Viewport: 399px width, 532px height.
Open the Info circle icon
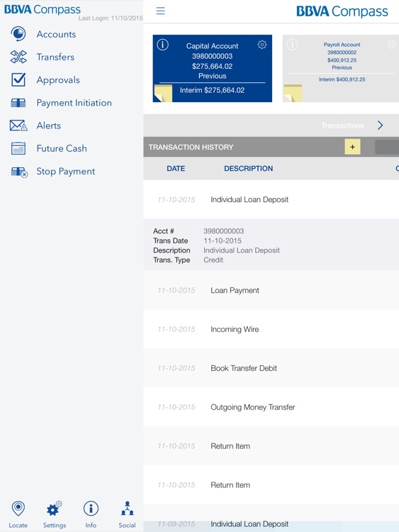pyautogui.click(x=91, y=509)
